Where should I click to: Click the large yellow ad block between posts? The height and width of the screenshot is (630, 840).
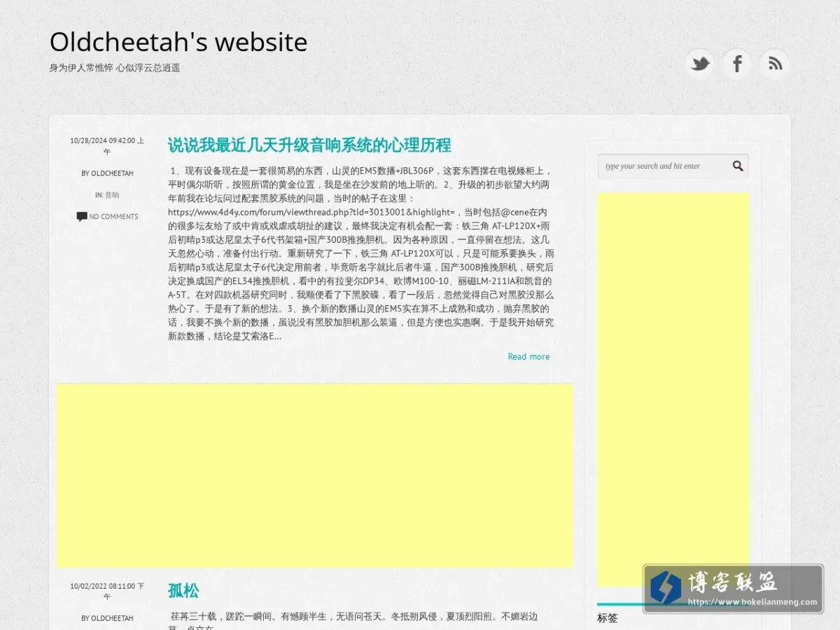pos(314,475)
